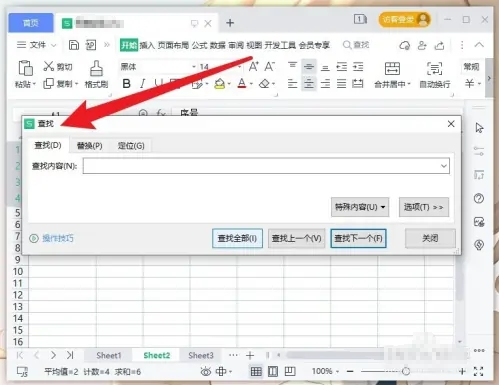Click the Copy icon

[49, 84]
